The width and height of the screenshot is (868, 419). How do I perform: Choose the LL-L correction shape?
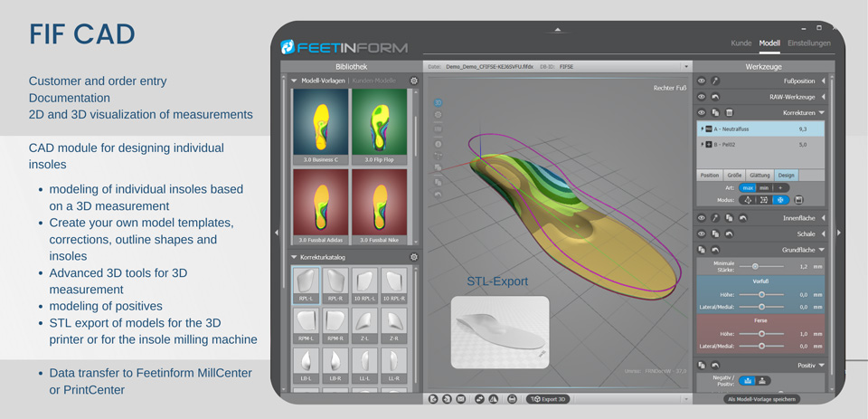pyautogui.click(x=364, y=366)
